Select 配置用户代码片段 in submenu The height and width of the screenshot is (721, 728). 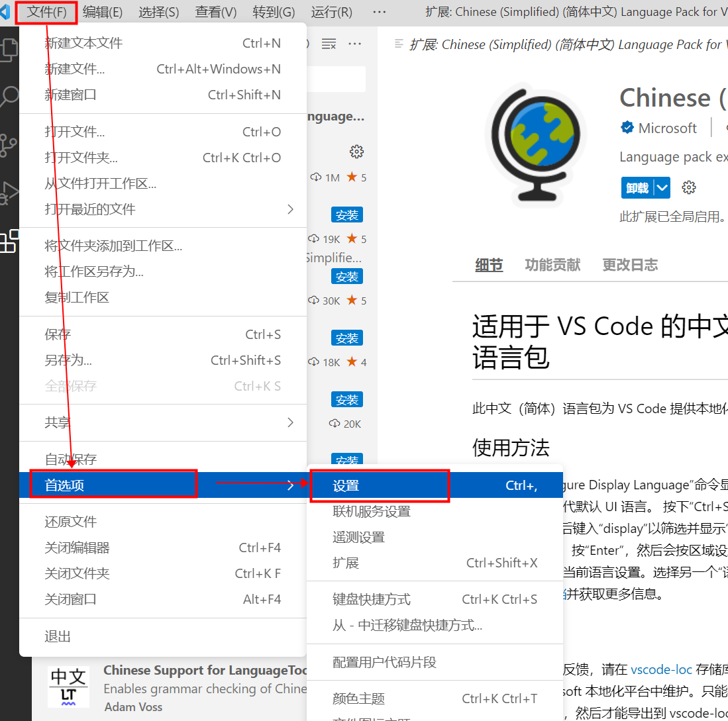click(x=435, y=663)
